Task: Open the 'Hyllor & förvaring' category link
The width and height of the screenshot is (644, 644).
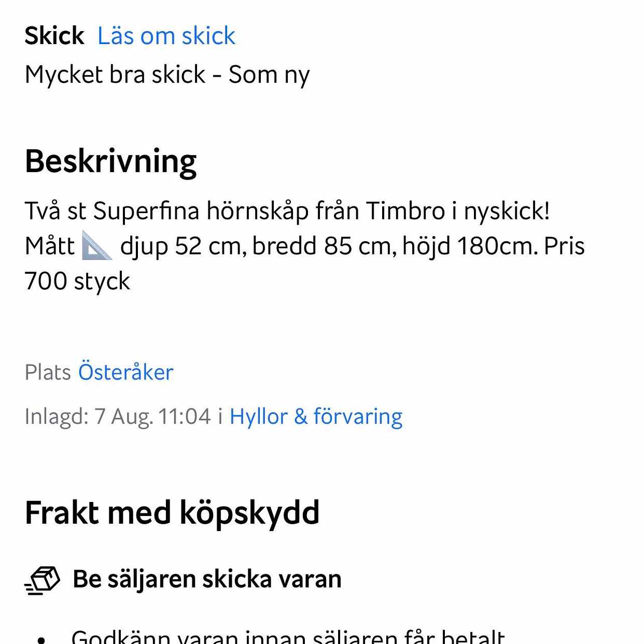Action: (x=316, y=416)
